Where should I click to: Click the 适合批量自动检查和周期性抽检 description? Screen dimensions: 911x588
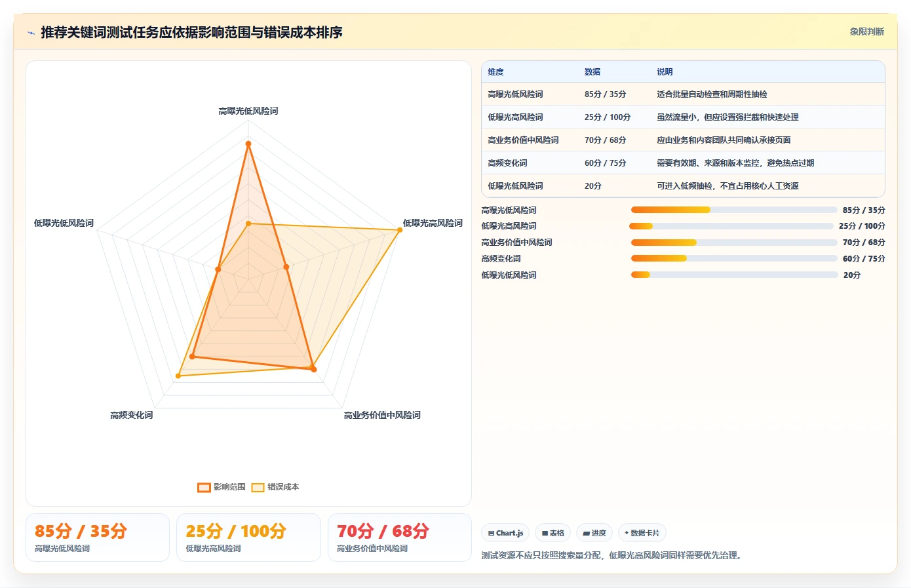[712, 94]
